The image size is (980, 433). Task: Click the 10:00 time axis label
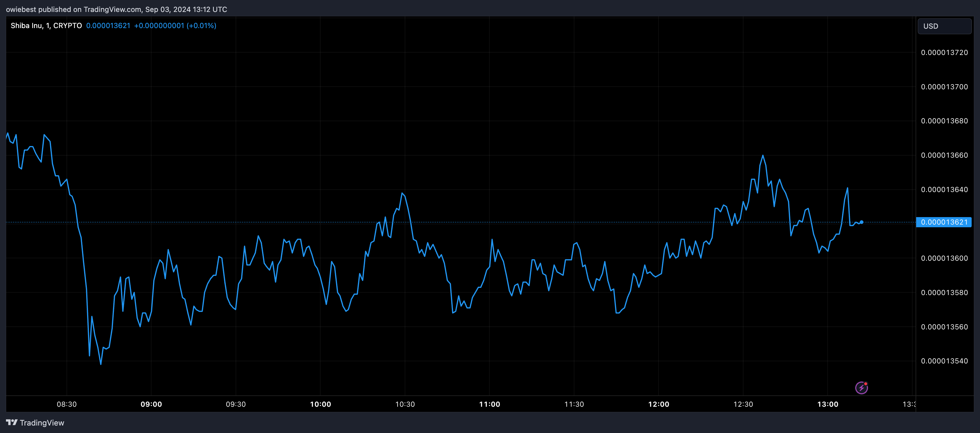(x=320, y=404)
